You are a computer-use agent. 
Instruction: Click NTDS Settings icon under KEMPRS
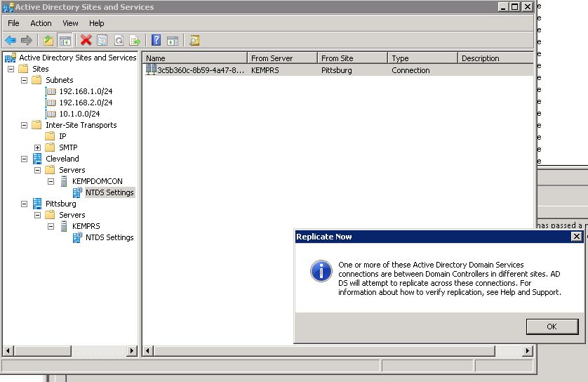coord(78,237)
